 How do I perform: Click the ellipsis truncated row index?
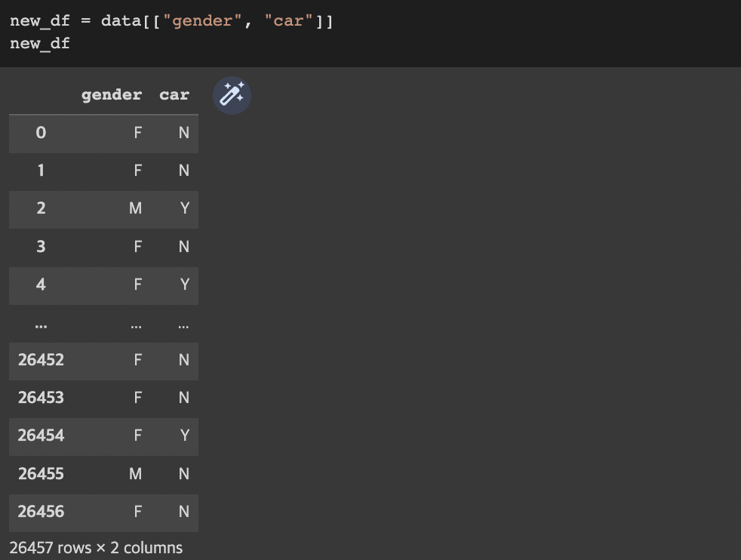pyautogui.click(x=41, y=326)
